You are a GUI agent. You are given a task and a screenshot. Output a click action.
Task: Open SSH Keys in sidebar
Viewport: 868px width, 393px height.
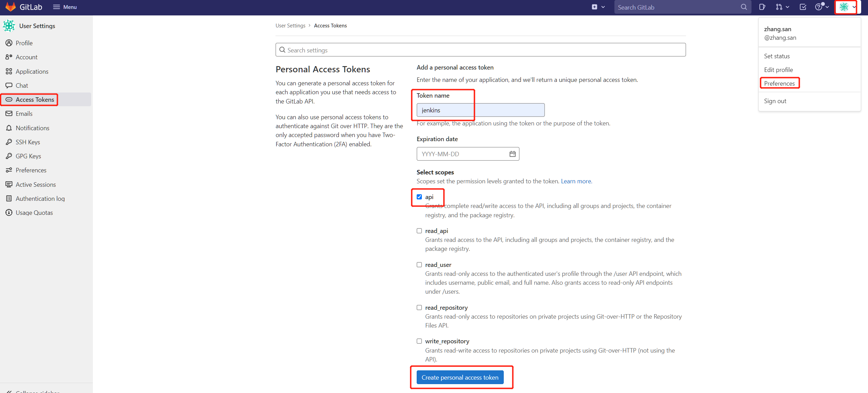point(28,142)
